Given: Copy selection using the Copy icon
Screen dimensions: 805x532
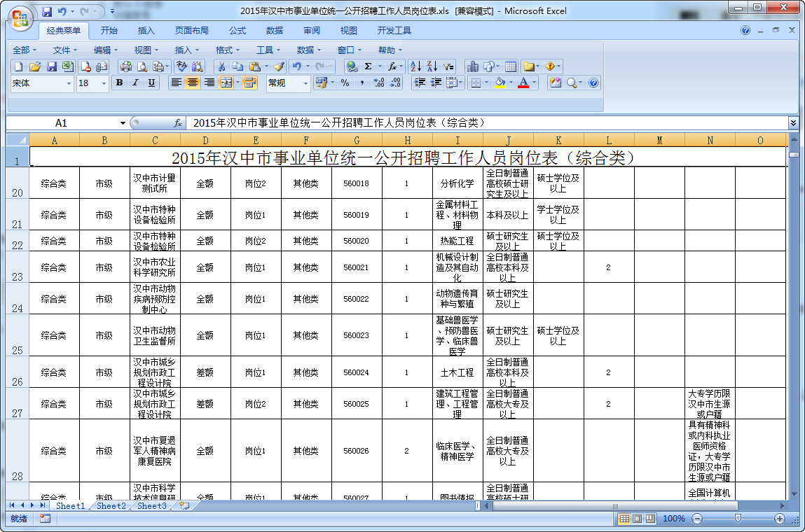Looking at the screenshot, I should click(x=238, y=66).
